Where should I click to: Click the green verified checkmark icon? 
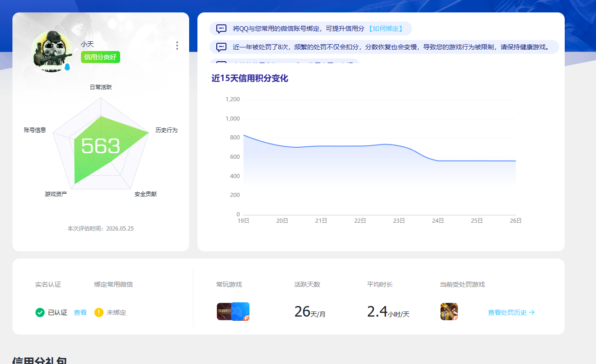(40, 312)
